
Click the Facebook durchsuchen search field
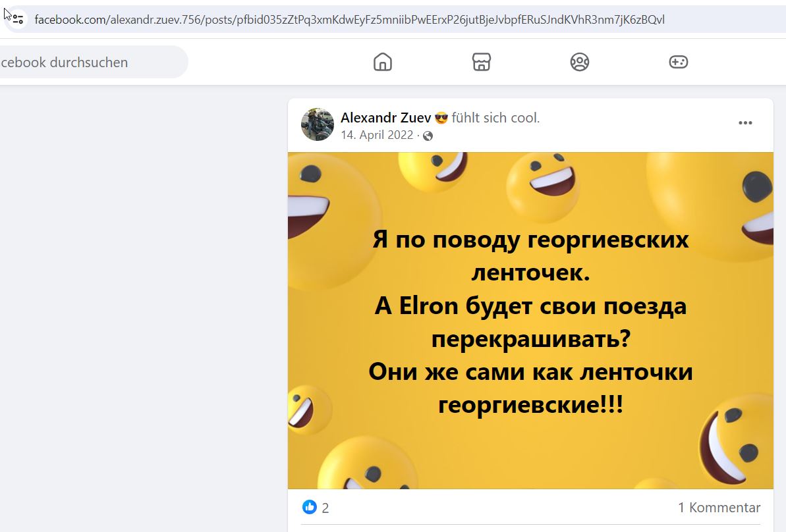93,62
